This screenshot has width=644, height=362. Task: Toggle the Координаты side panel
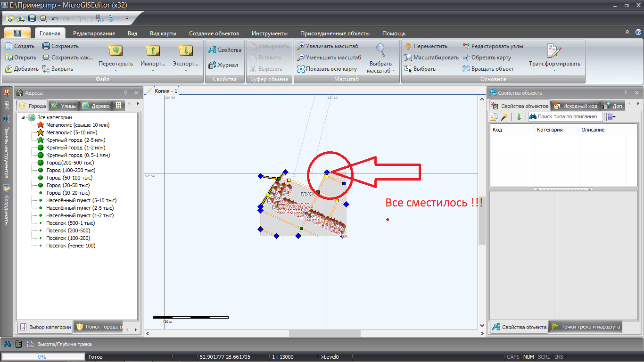click(x=7, y=205)
